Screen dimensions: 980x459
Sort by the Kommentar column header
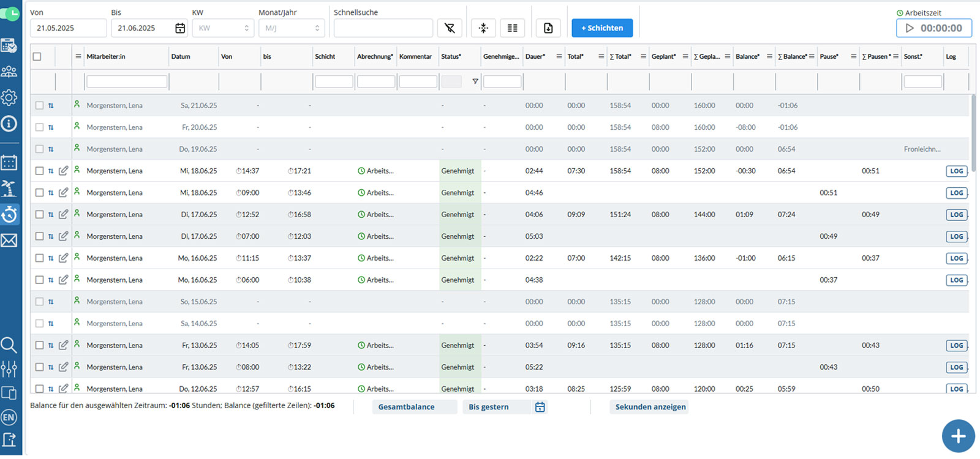[x=416, y=56]
